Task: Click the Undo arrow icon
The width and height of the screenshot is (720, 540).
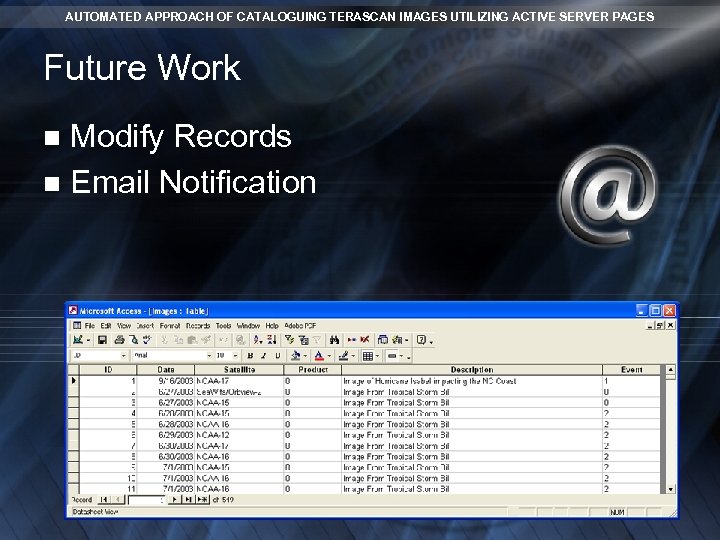Action: 223,340
